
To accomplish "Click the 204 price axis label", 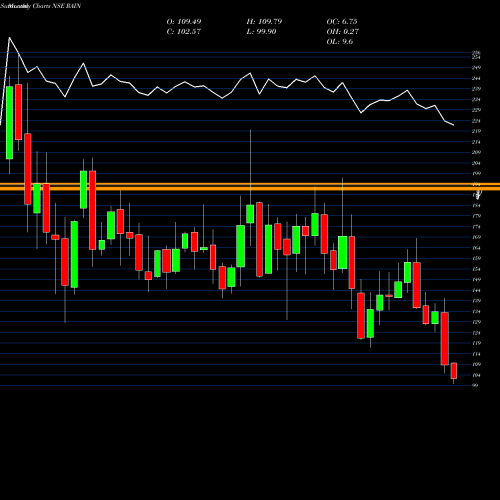I will [x=476, y=163].
